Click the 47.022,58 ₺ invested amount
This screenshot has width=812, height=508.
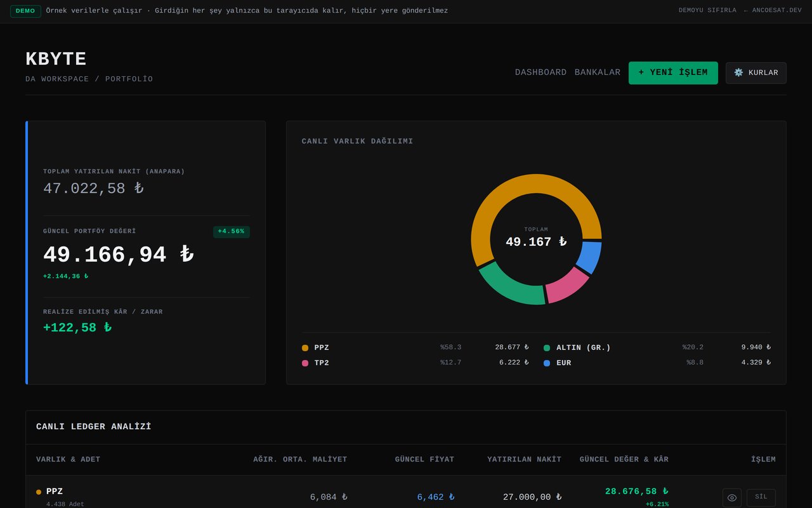pyautogui.click(x=93, y=189)
